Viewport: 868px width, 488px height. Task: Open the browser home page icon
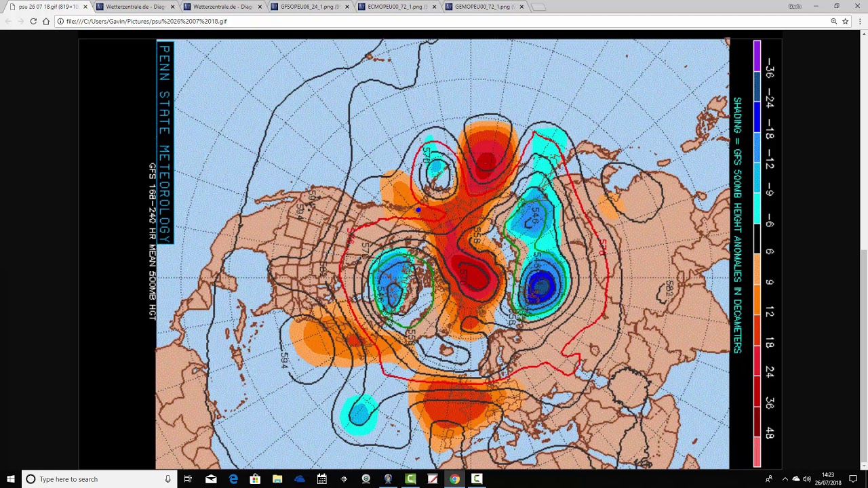point(45,21)
